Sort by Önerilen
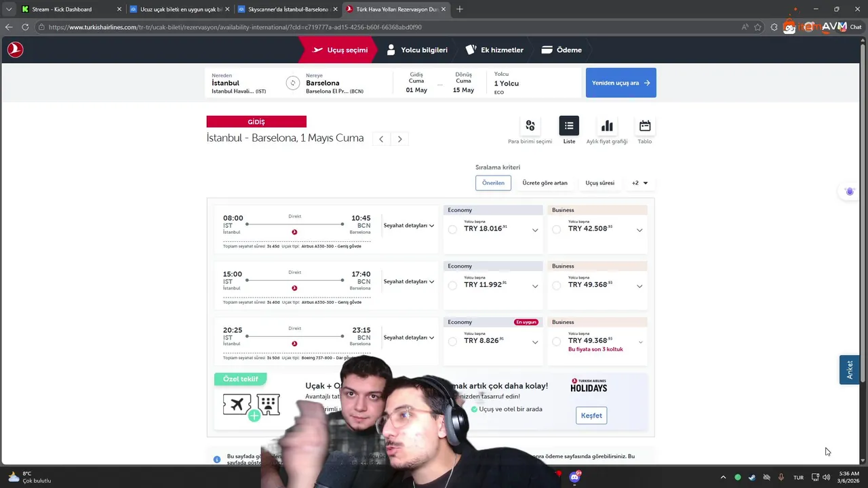Screen dimensions: 868x488 tap(493, 183)
